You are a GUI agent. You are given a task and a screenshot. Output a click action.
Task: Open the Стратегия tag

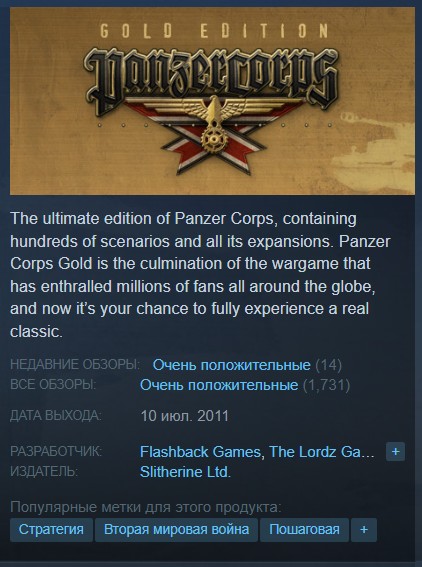(51, 530)
